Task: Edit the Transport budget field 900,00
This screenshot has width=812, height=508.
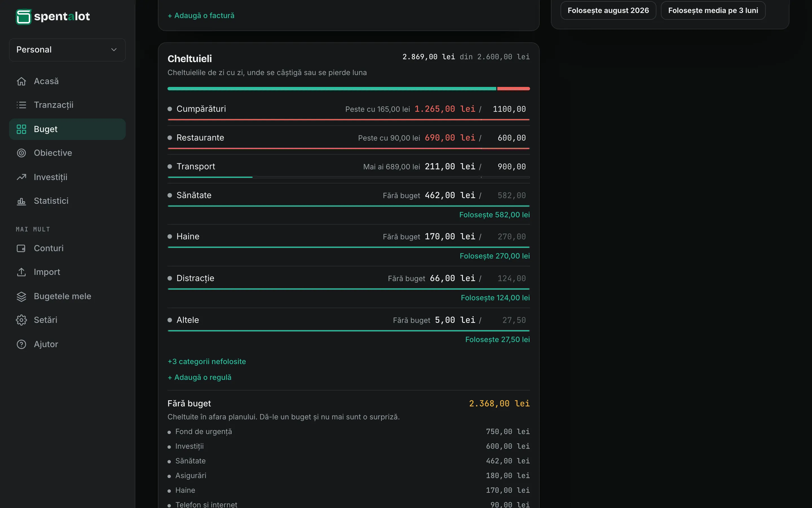Action: coord(507,167)
